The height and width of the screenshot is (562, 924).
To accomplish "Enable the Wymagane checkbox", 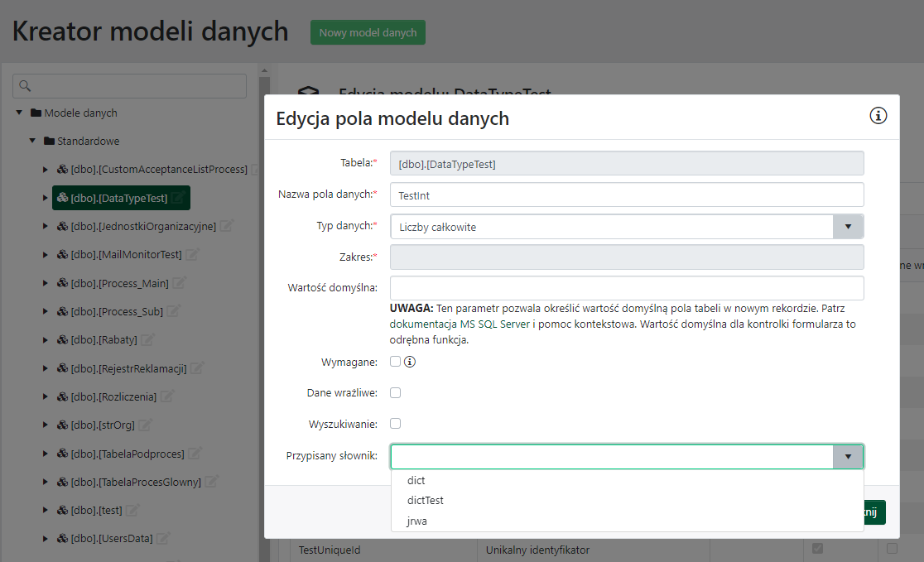I will pos(396,361).
